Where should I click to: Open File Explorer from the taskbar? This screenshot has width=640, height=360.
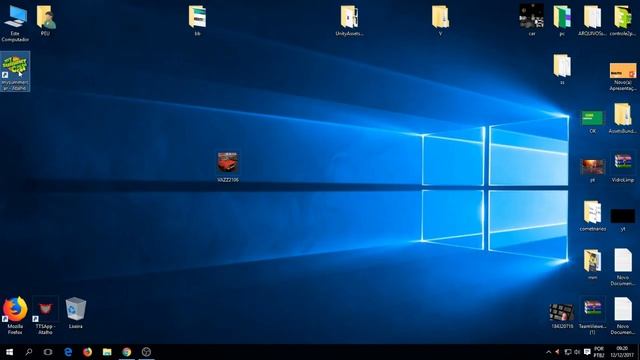pos(107,352)
